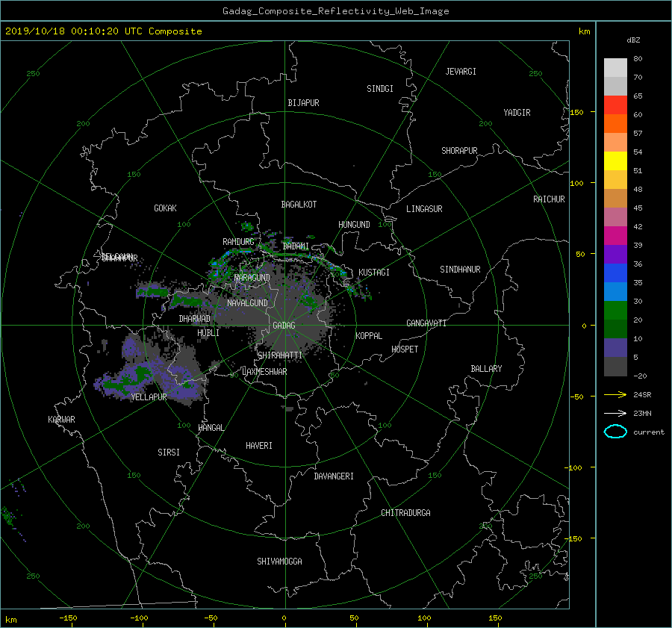Image resolution: width=672 pixels, height=628 pixels.
Task: Click the GADAG radar center label
Action: (x=284, y=326)
